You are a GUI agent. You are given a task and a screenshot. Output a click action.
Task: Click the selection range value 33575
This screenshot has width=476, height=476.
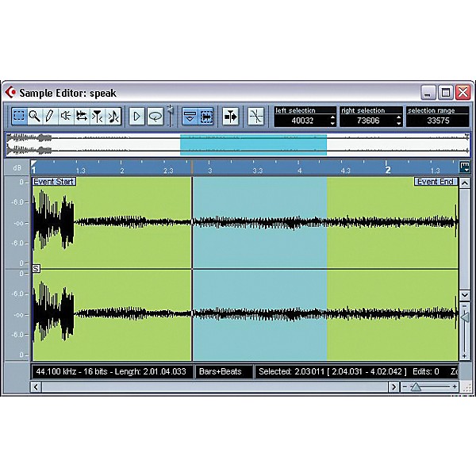[x=438, y=121]
